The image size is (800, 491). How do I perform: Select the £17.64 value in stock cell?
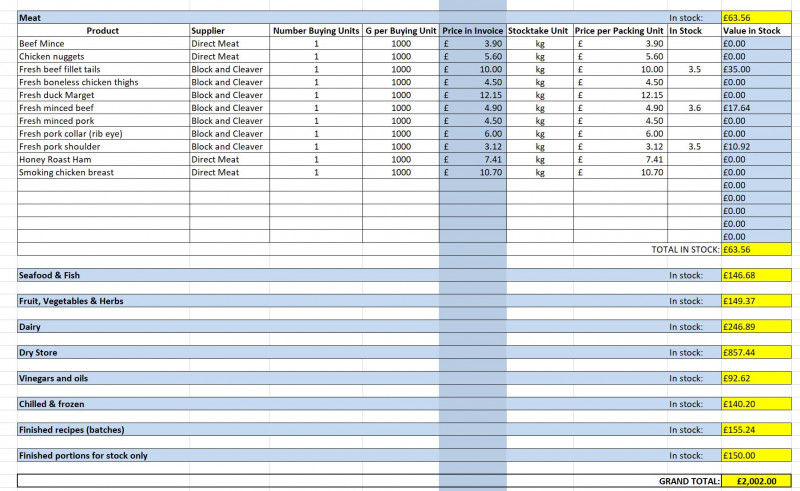coord(756,108)
